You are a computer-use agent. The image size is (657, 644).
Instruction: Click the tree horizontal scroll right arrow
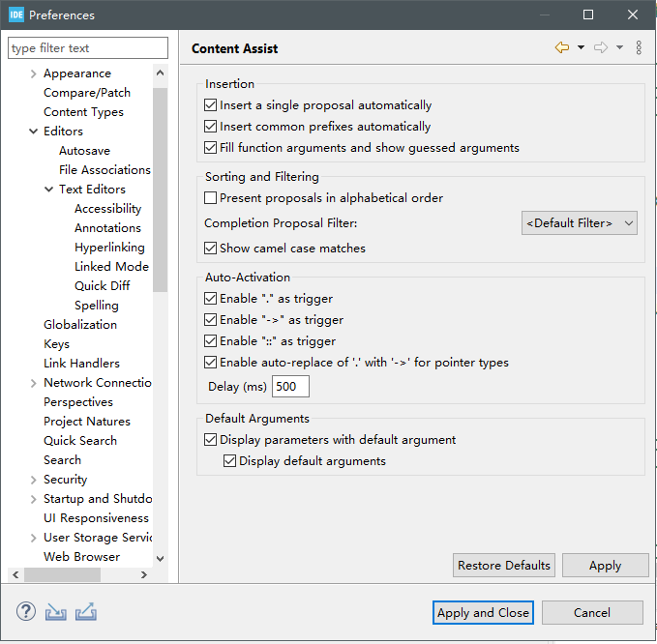[144, 575]
